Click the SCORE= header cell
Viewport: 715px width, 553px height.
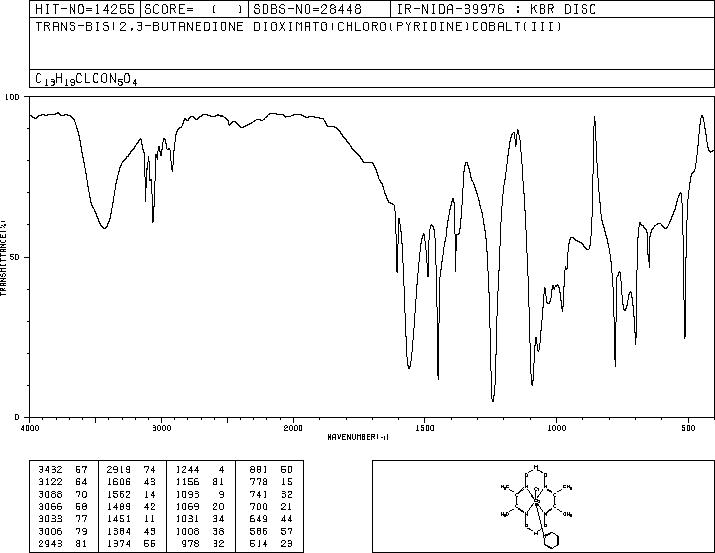194,9
